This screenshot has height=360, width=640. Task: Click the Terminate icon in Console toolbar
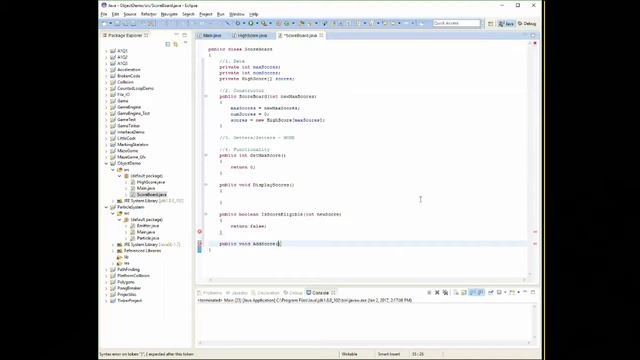429,293
